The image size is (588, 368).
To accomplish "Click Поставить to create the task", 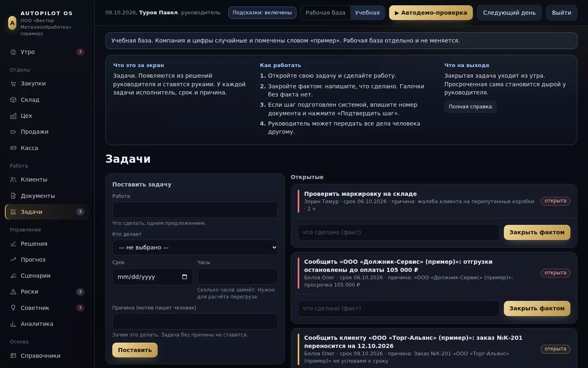I will point(135,350).
